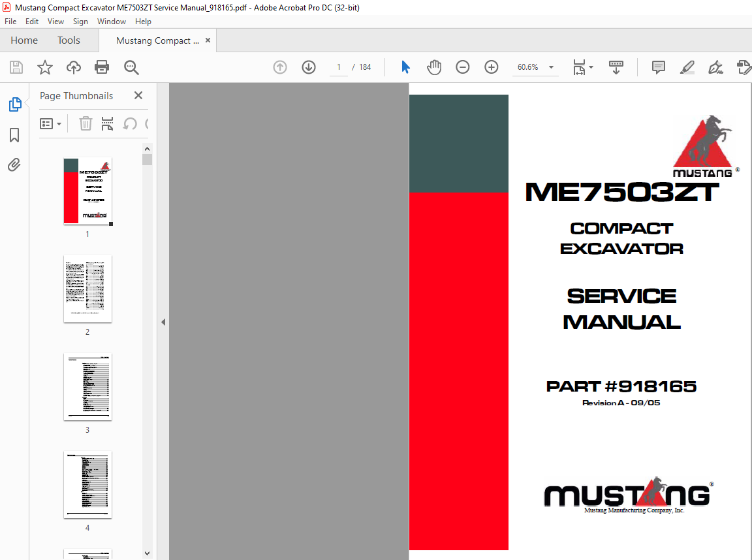
Task: Select page 1 thumbnail
Action: coord(87,191)
